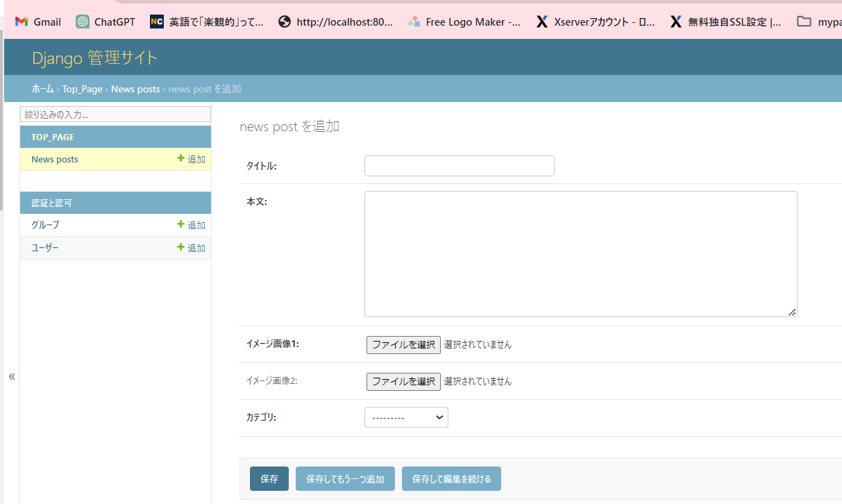The image size is (842, 504).
Task: Select News posts in the sidebar
Action: pyautogui.click(x=54, y=159)
